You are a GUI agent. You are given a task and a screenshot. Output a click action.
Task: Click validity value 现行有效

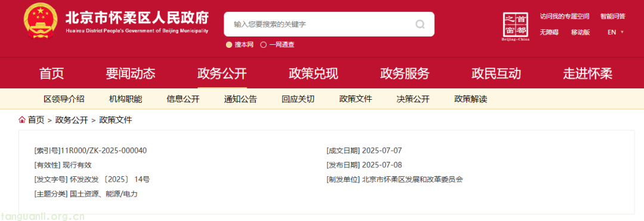[x=77, y=165]
